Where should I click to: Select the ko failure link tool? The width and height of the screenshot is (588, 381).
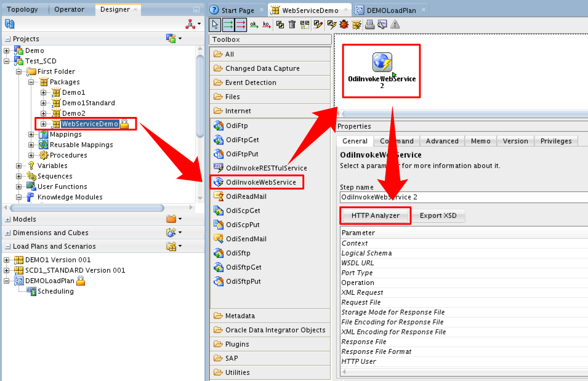(267, 25)
